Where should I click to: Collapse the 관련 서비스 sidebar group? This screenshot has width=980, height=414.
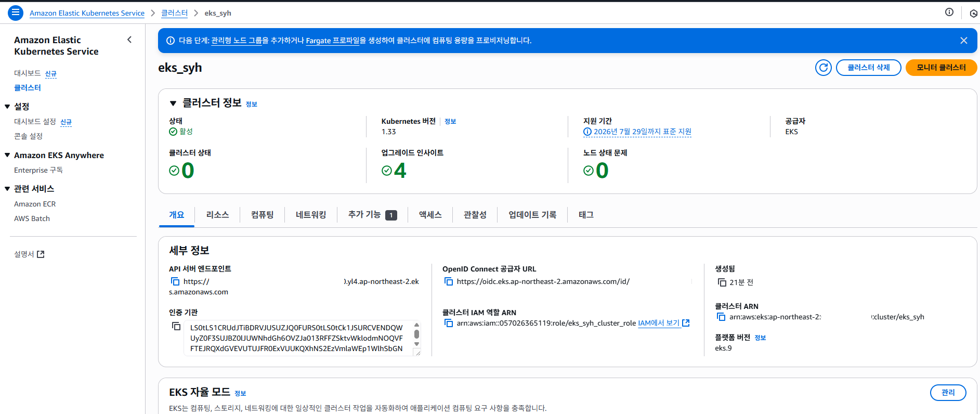pos(7,189)
